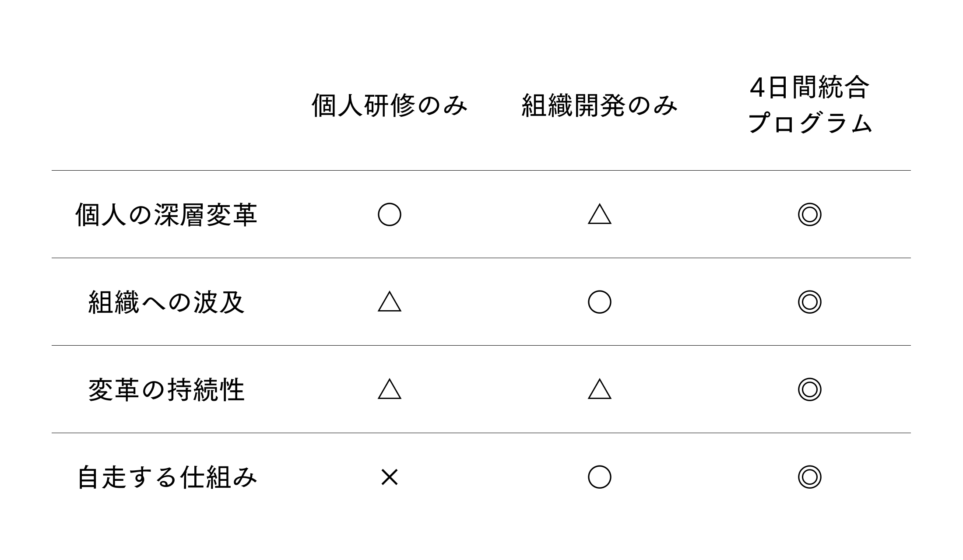The image size is (963, 560).
Task: Click the 個人の深層変革 row label
Action: [x=166, y=215]
